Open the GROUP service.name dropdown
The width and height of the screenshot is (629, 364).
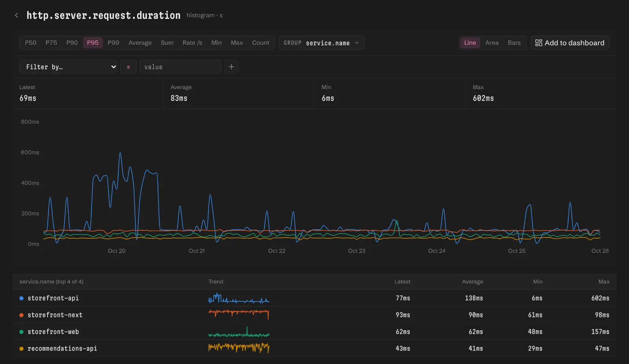322,43
